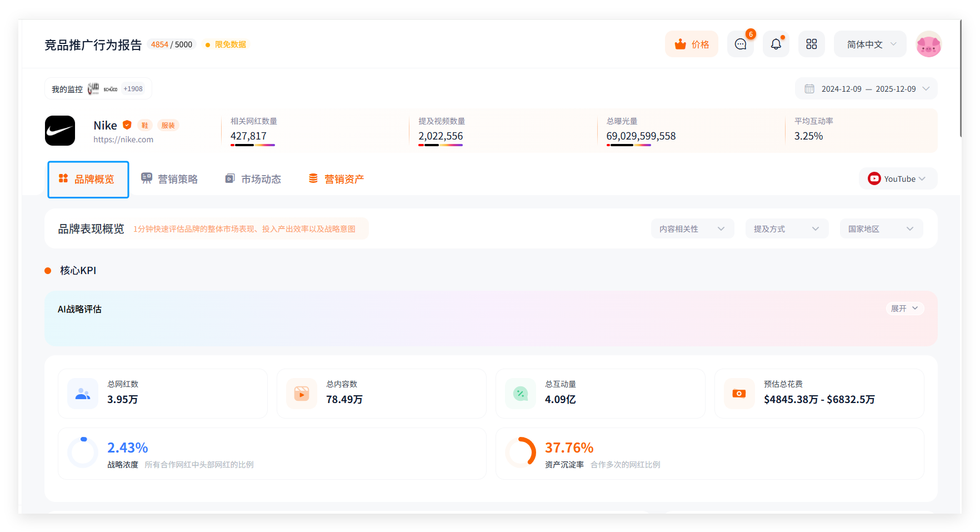Expand the 内容相关性 filter dropdown
The height and width of the screenshot is (532, 980).
tap(692, 229)
